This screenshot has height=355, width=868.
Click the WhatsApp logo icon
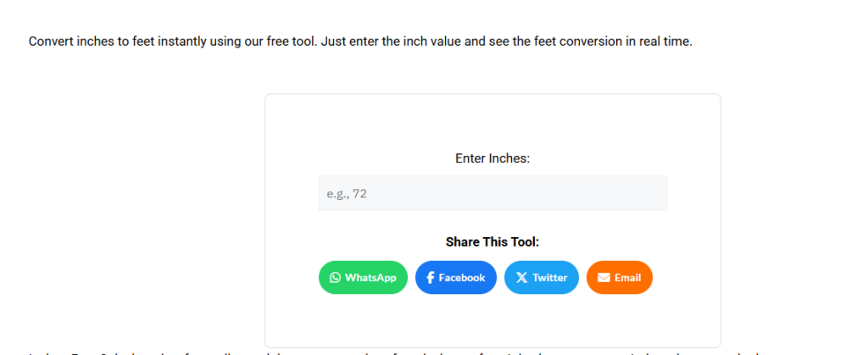pyautogui.click(x=336, y=277)
